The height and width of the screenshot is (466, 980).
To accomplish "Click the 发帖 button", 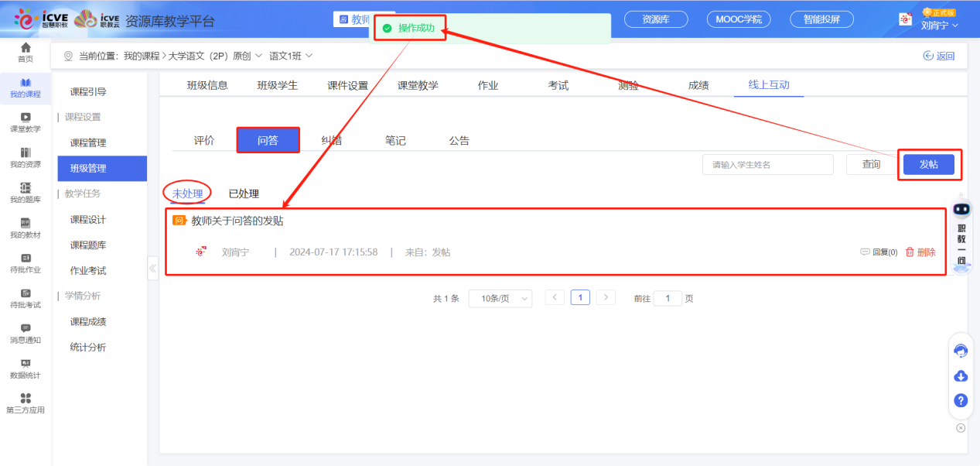I will (x=929, y=164).
